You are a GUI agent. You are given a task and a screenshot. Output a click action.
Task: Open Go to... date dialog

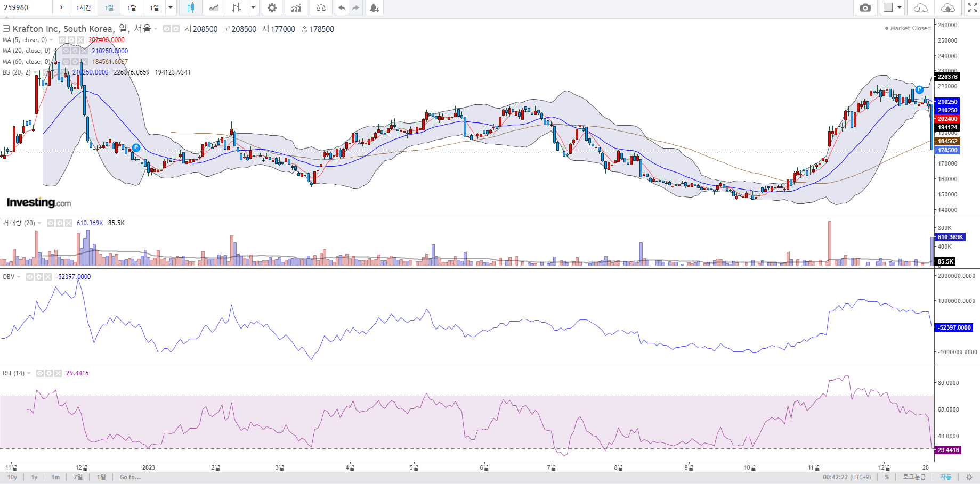click(x=130, y=477)
